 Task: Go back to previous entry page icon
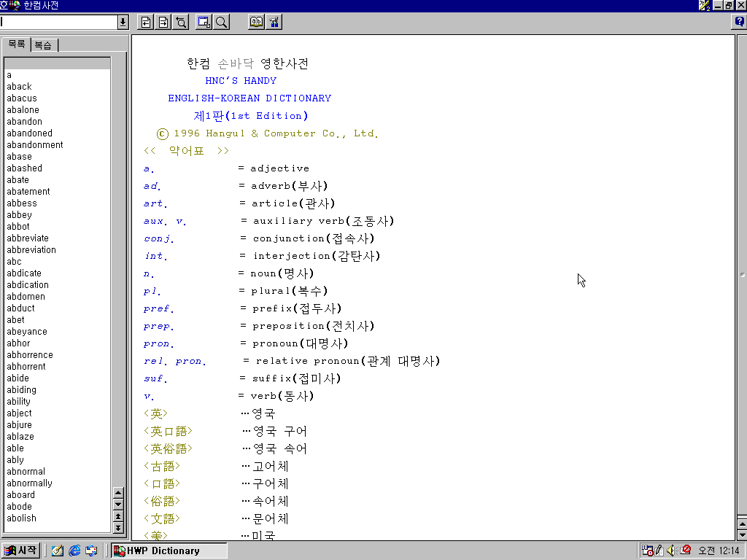pyautogui.click(x=146, y=22)
